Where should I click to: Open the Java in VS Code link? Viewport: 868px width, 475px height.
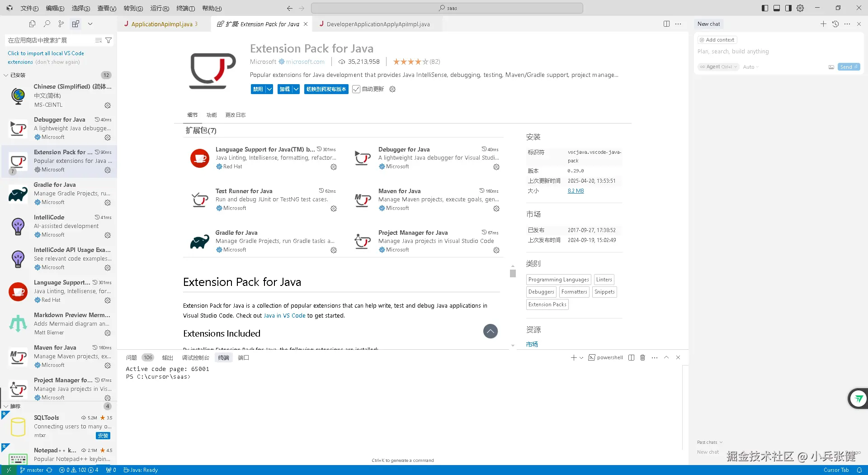(284, 316)
